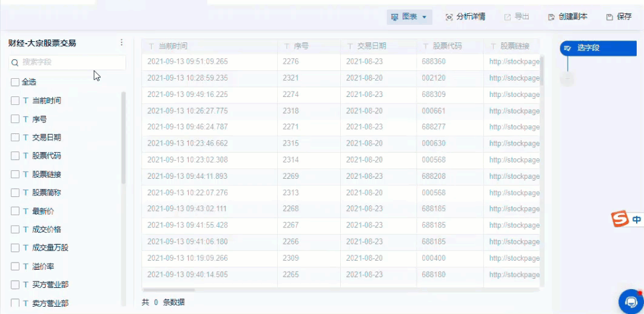This screenshot has width=644, height=314.
Task: Click the 当前时间 column header
Action: 209,47
